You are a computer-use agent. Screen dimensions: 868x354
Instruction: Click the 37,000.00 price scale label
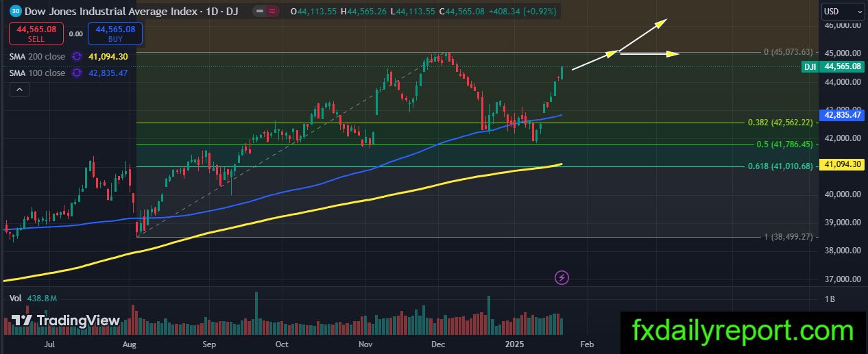pyautogui.click(x=843, y=279)
